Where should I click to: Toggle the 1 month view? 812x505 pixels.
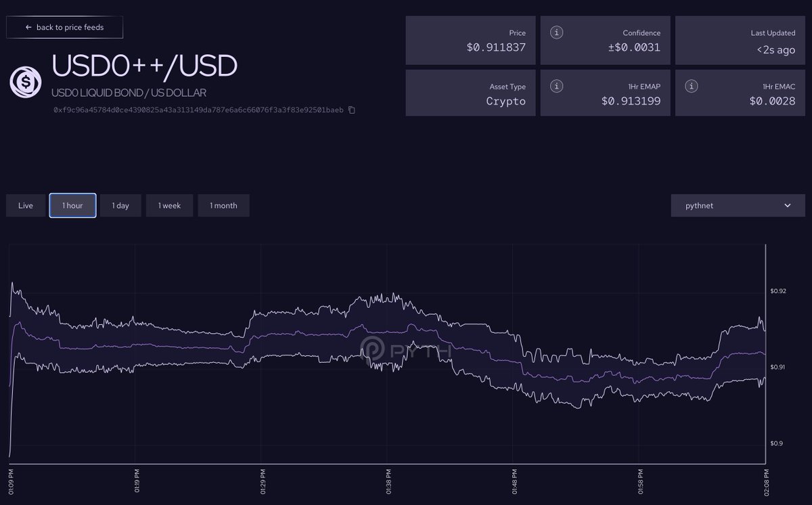pos(223,205)
